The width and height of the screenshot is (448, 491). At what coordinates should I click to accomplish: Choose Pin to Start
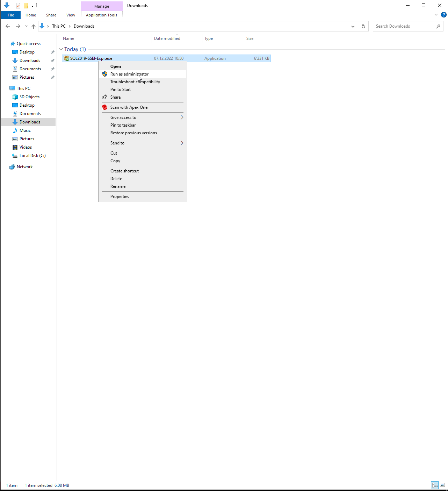tap(143, 90)
